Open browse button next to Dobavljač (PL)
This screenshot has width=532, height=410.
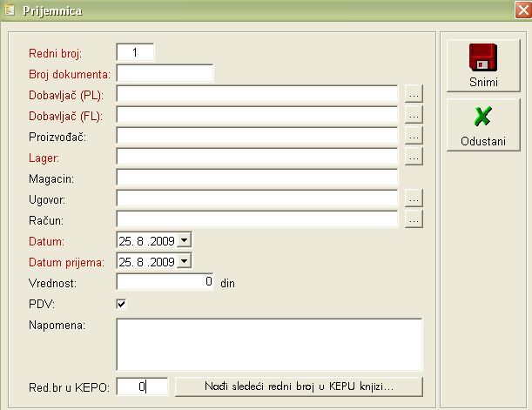tap(414, 94)
